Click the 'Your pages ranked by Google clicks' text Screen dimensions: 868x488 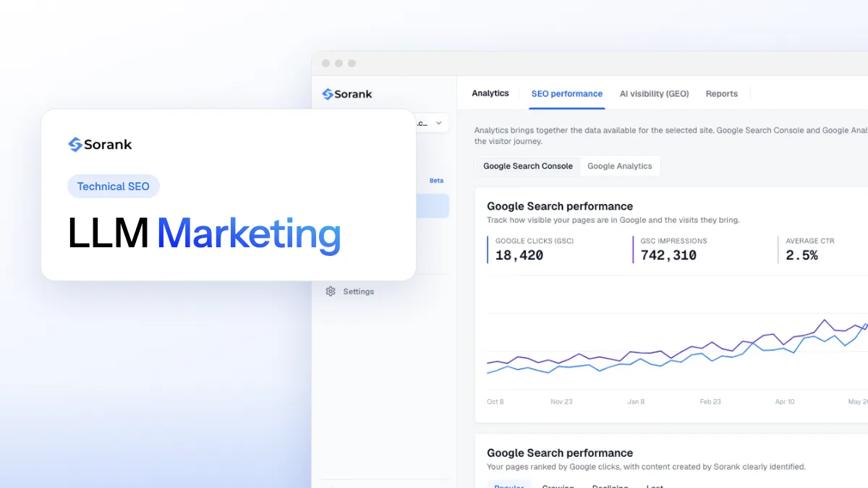tap(646, 467)
